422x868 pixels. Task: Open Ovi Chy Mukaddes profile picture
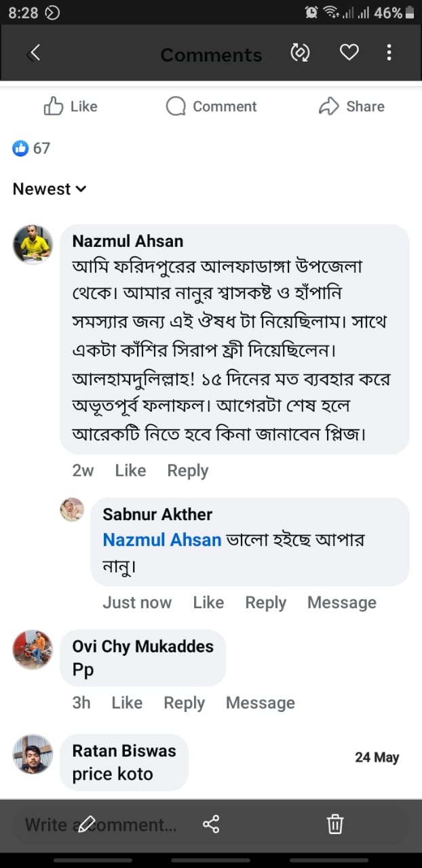point(33,649)
